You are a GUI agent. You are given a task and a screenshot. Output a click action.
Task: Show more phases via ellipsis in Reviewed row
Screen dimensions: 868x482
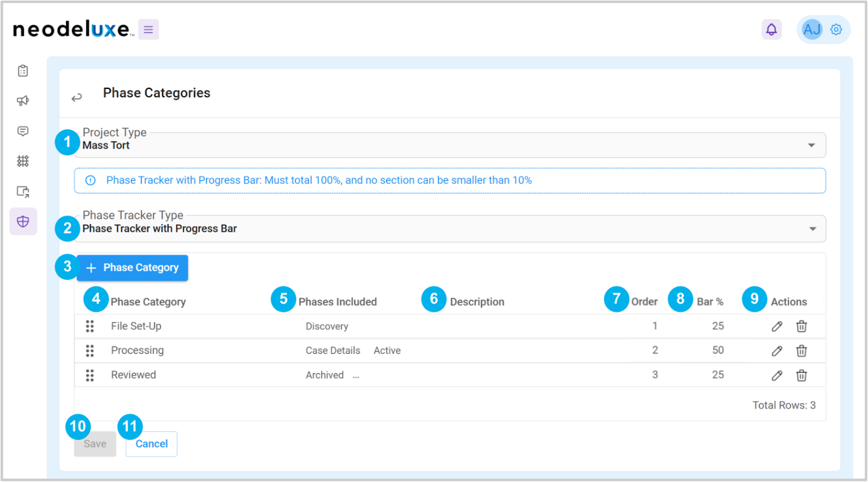coord(356,376)
